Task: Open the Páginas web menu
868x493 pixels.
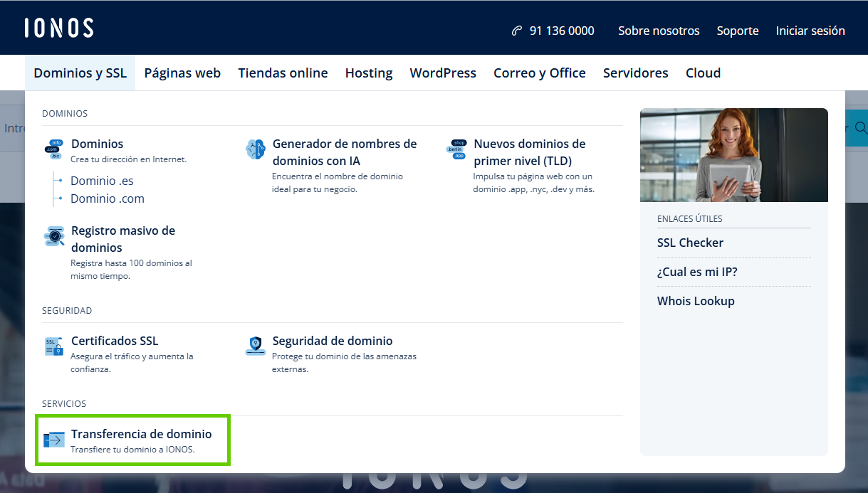Action: [x=182, y=73]
